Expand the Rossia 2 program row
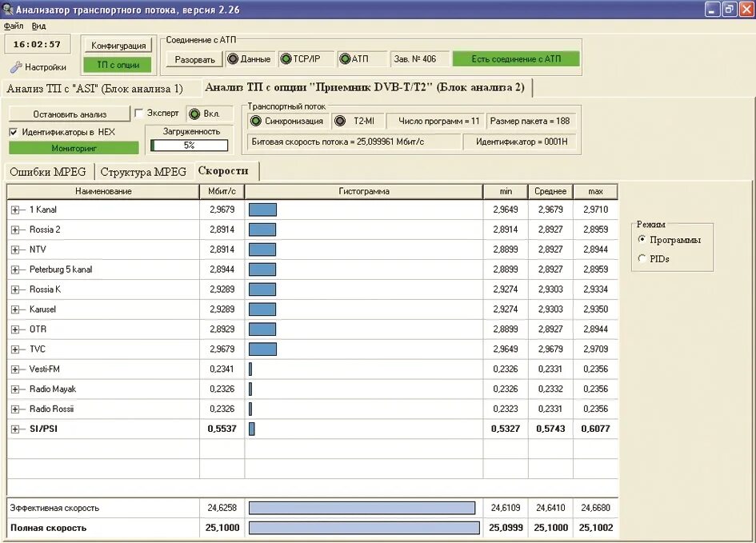 pos(15,230)
